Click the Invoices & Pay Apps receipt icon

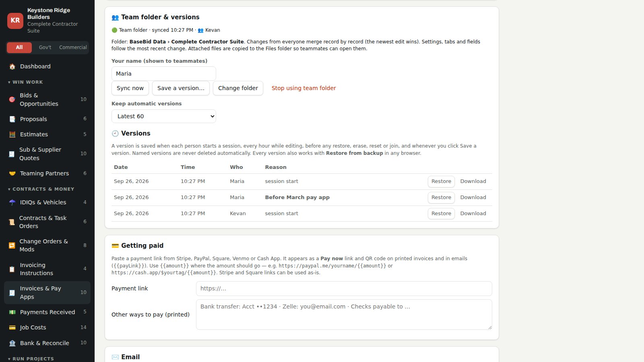[x=12, y=292]
